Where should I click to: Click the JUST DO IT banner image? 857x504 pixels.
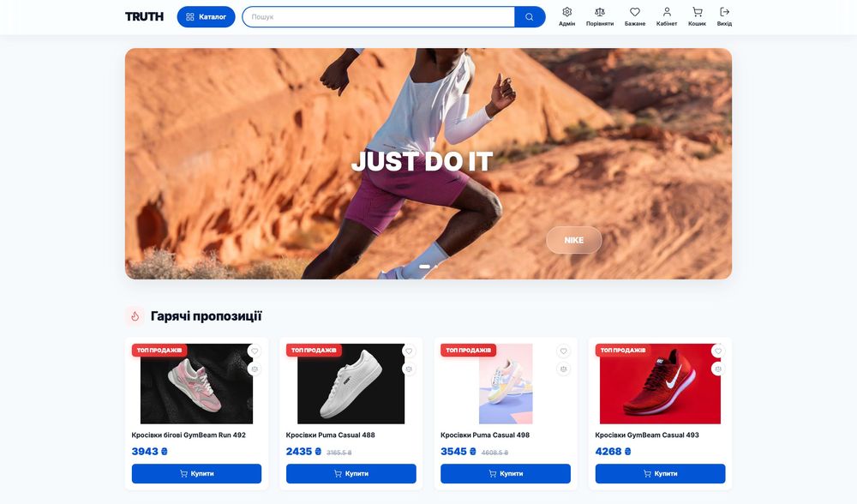[x=428, y=164]
